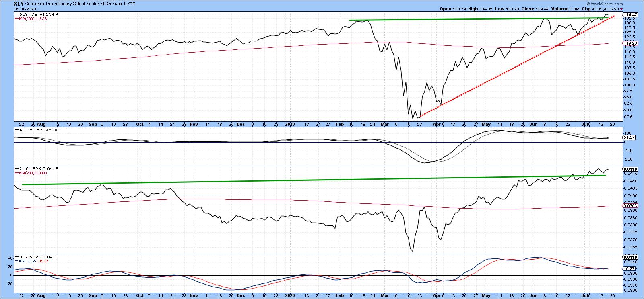Click the XLY ticker symbol in header

(x=19, y=3)
